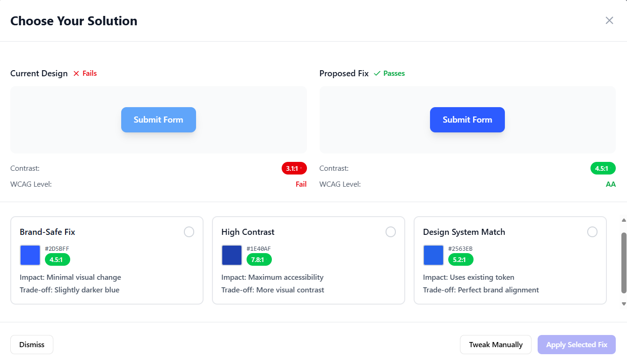Screen dimensions: 627x364
Task: Click the green Passes checkmark icon
Action: (x=377, y=73)
